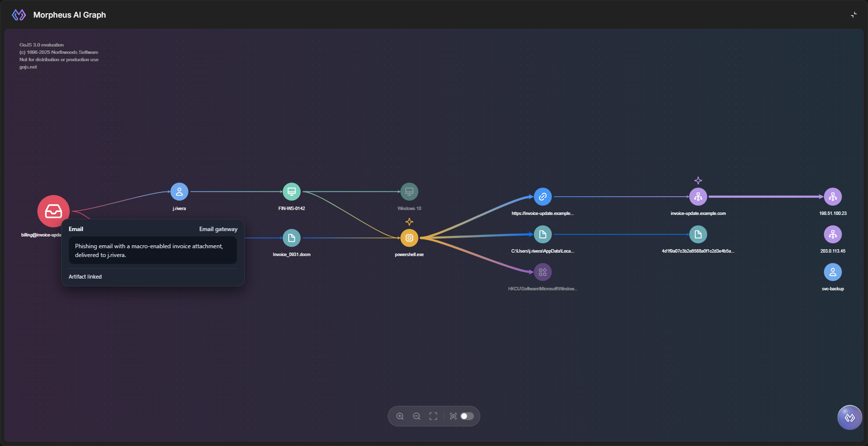Screen dimensions: 868x446
Task: Click the 'FIN-WS-0142' label text
Action: tap(292, 209)
